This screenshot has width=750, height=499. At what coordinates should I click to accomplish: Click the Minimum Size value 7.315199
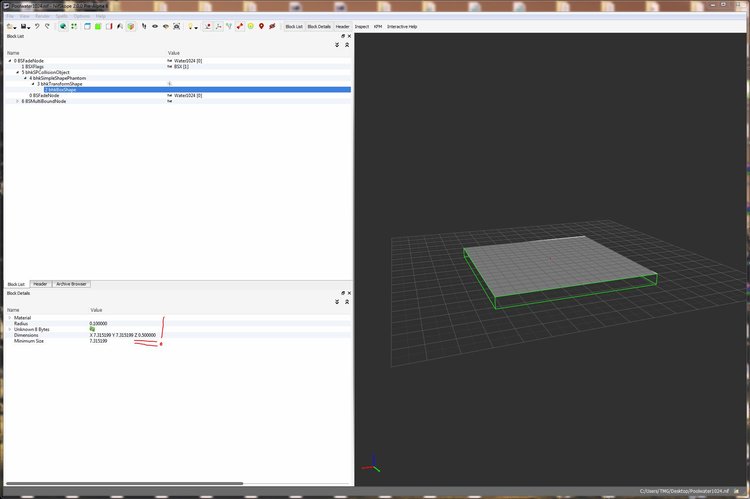(x=99, y=341)
